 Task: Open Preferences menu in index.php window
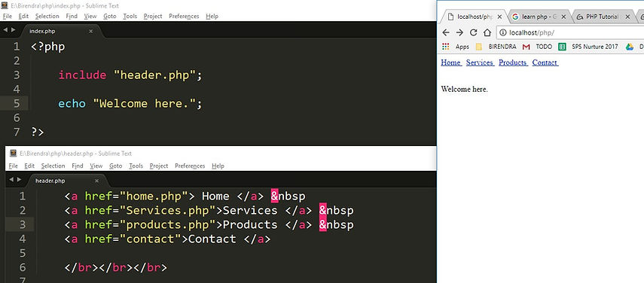tap(184, 17)
